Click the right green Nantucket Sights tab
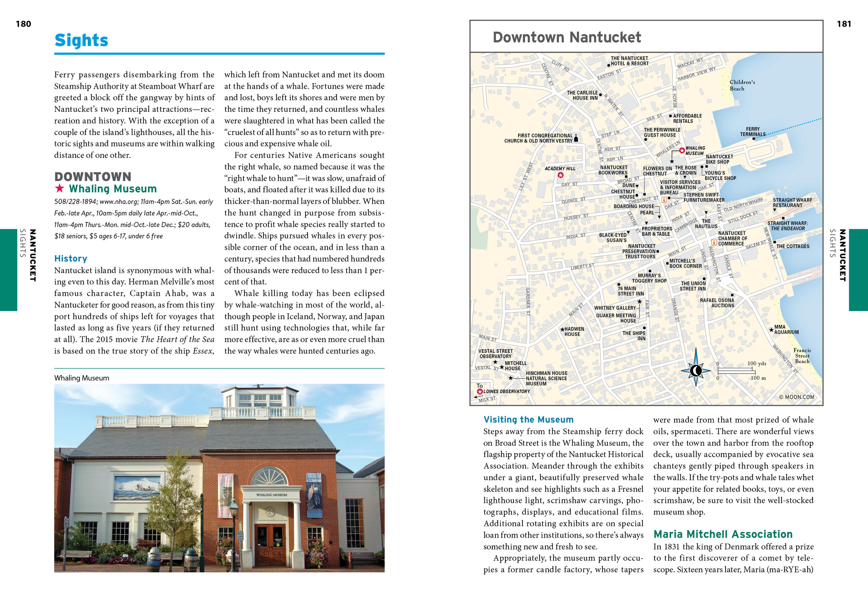Screen dimensions: 868x592 pyautogui.click(x=858, y=270)
